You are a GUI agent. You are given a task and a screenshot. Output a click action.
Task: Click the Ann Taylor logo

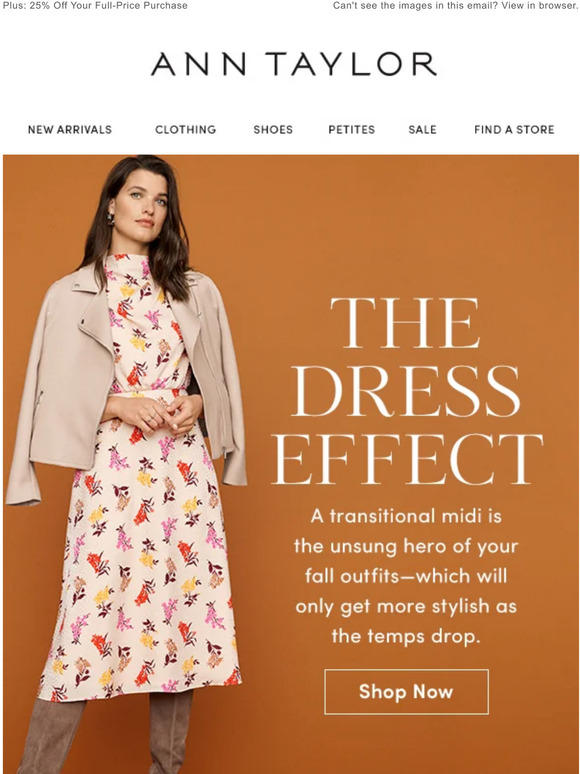click(x=293, y=64)
